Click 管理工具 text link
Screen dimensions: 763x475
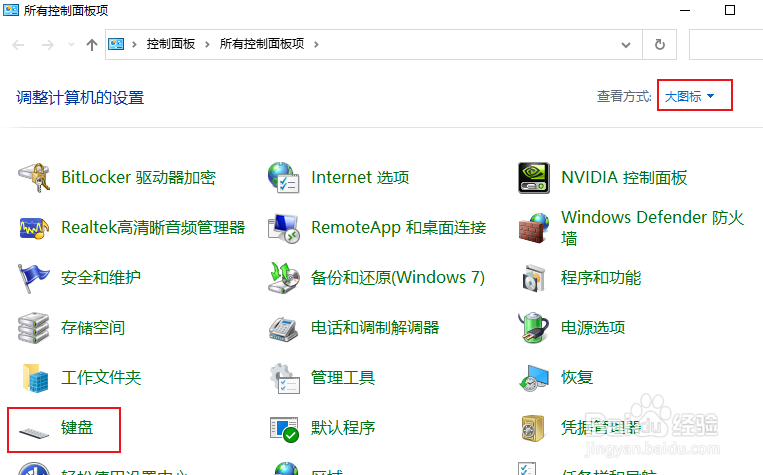[x=343, y=378]
